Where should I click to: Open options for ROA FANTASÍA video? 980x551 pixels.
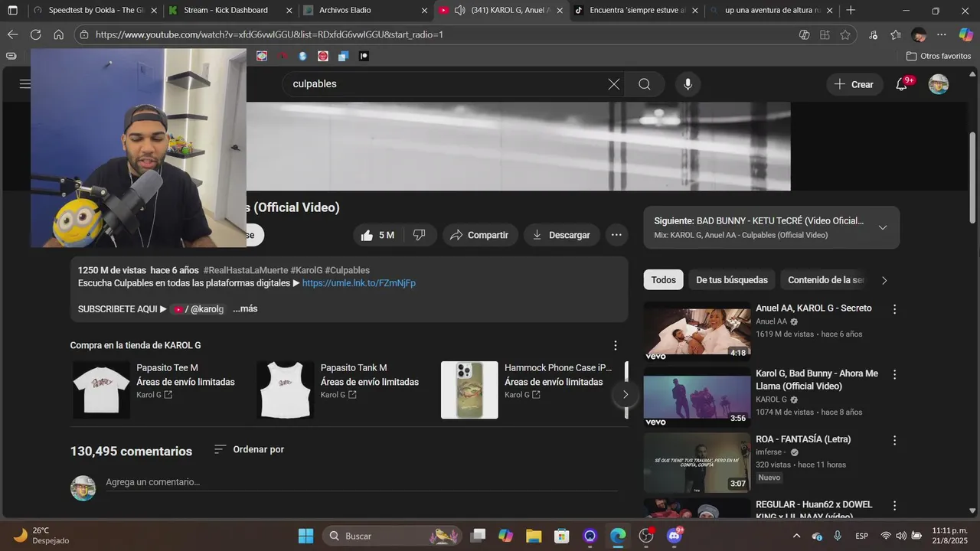(894, 441)
